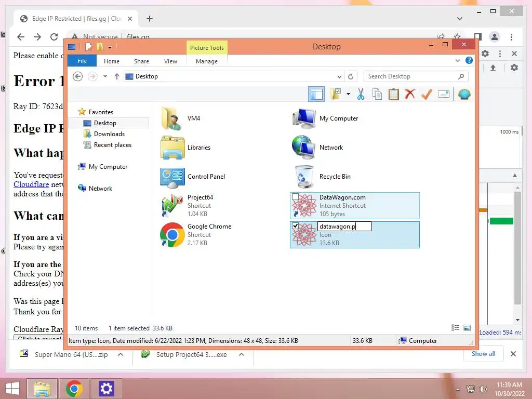Viewport: 532px width, 399px height.
Task: Delete selected file using the red X icon
Action: (x=410, y=94)
